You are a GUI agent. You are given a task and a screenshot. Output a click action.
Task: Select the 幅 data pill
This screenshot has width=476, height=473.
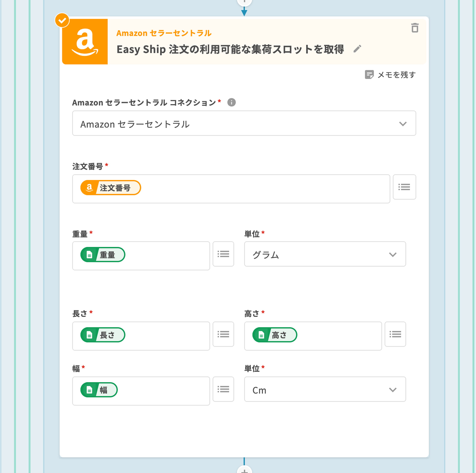[x=99, y=390]
